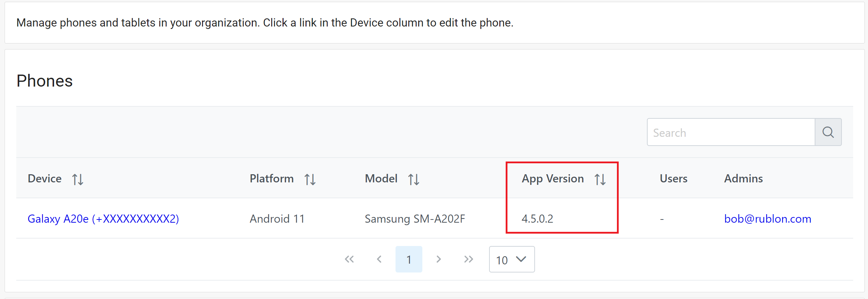868x299 pixels.
Task: Click the App Version header text
Action: [553, 178]
